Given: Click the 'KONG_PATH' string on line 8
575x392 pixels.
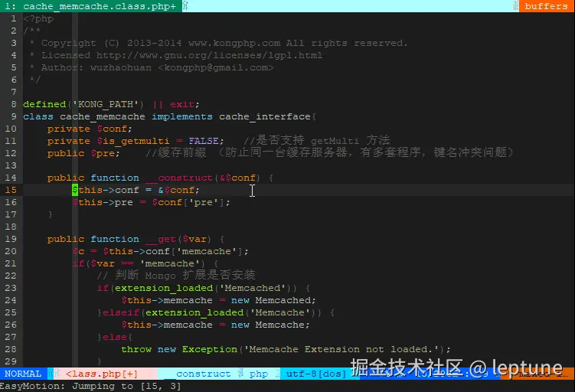Looking at the screenshot, I should [x=106, y=105].
